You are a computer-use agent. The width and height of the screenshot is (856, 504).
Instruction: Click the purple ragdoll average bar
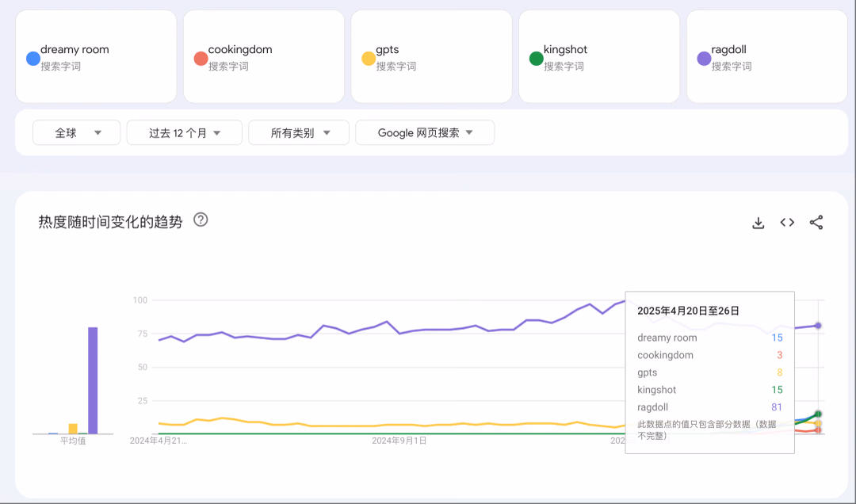click(93, 380)
